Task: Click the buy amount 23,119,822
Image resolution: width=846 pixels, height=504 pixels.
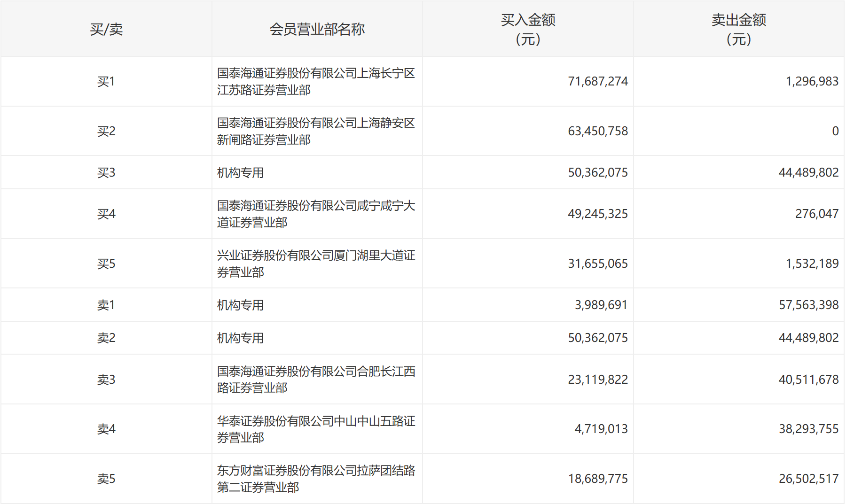Action: click(598, 380)
